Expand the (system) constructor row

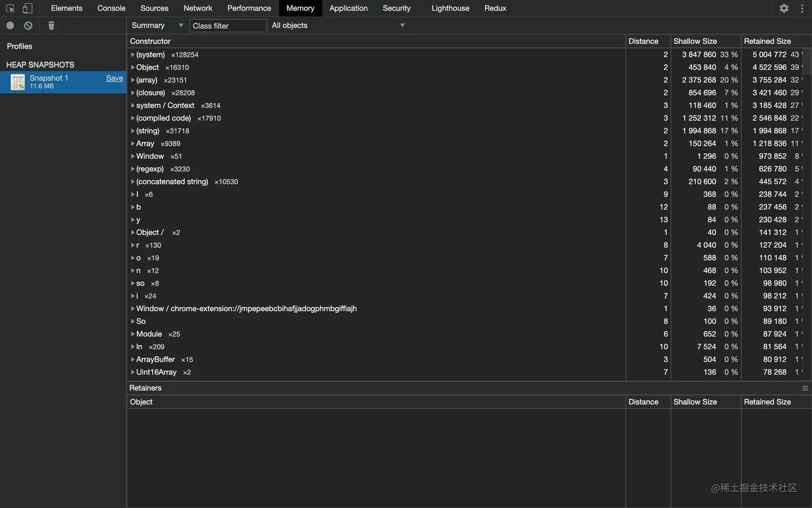[x=133, y=55]
